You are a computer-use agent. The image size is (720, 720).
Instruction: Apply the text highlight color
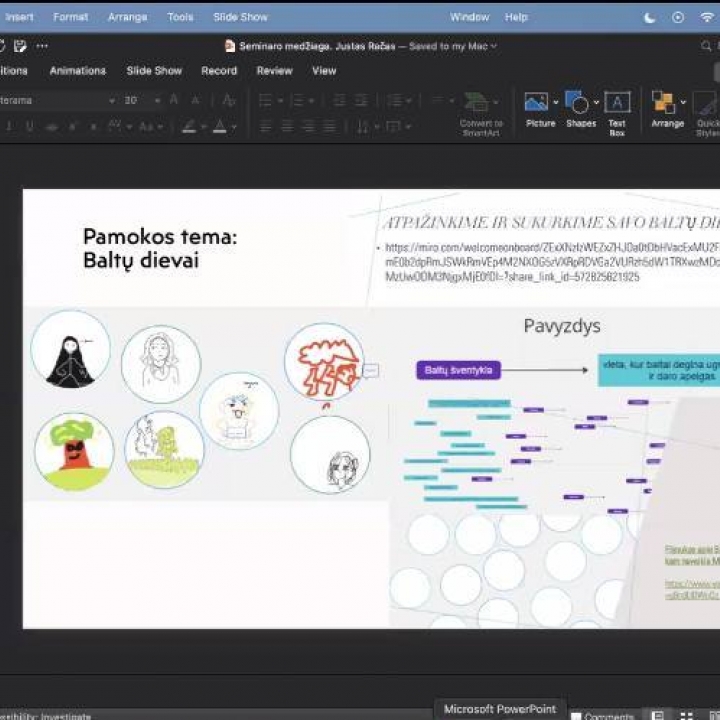(x=189, y=126)
